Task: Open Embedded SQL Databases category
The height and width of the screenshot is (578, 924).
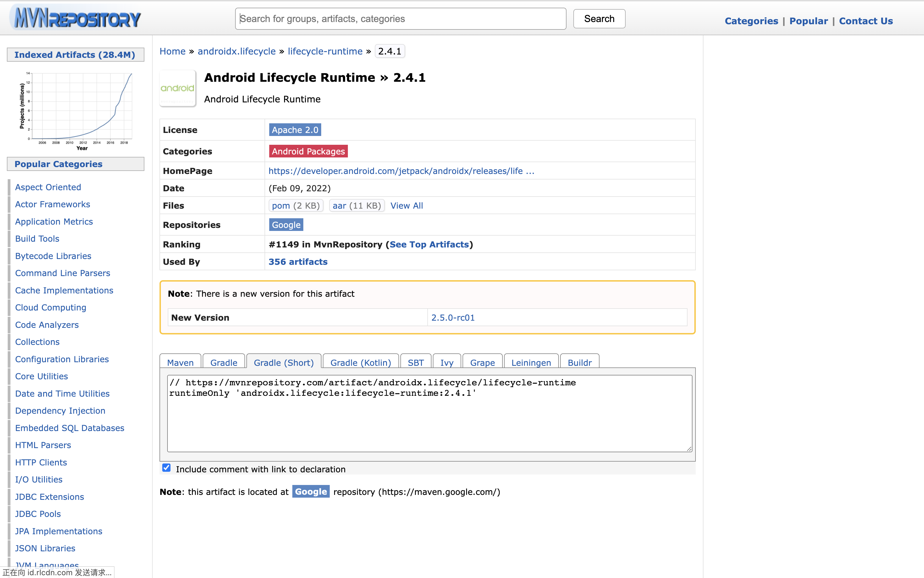Action: 70,428
